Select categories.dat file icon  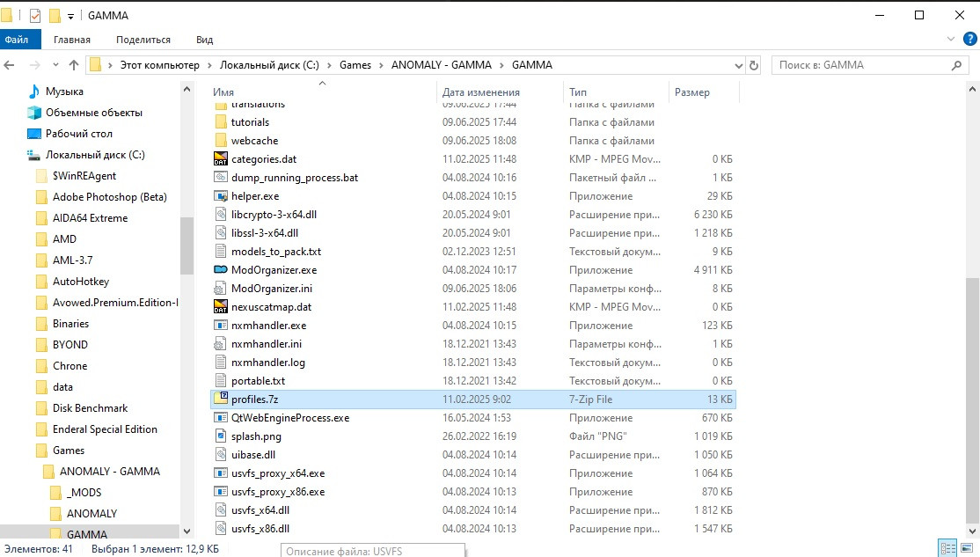pyautogui.click(x=221, y=158)
